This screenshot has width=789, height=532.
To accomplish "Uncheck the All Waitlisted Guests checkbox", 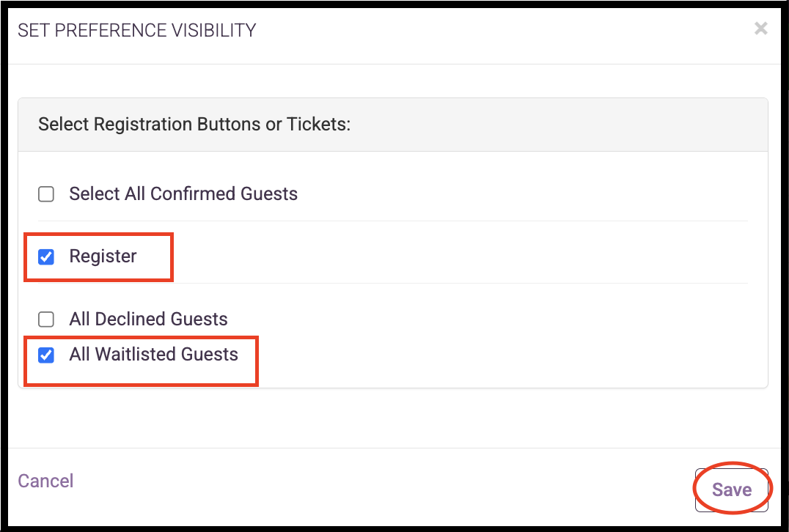I will 46,355.
